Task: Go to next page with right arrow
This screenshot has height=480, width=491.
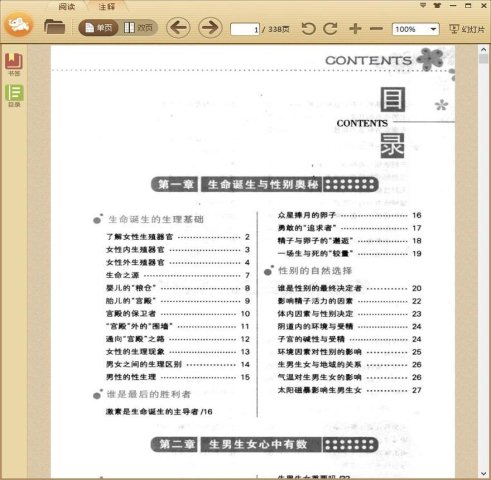Action: coord(210,28)
